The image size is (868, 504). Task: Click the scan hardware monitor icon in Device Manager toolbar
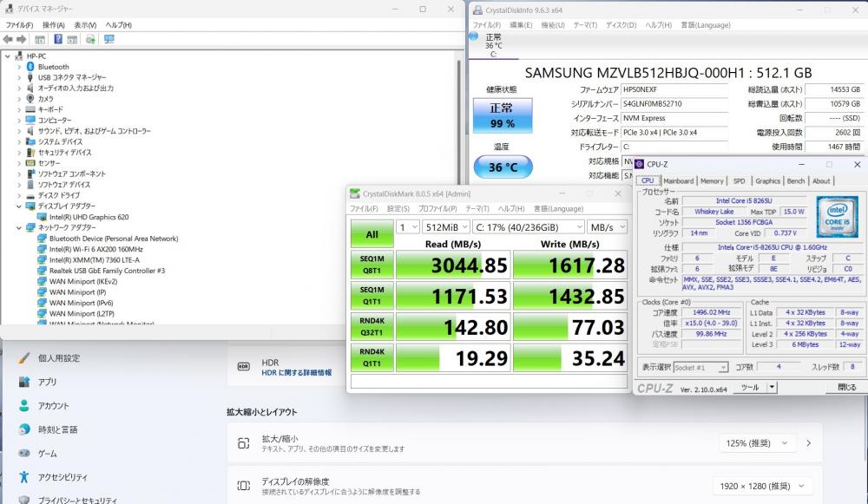point(109,39)
